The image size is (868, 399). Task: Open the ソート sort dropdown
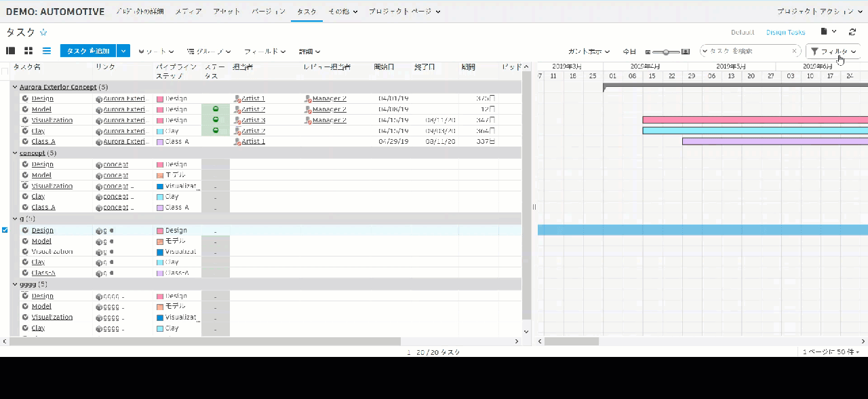pos(156,52)
